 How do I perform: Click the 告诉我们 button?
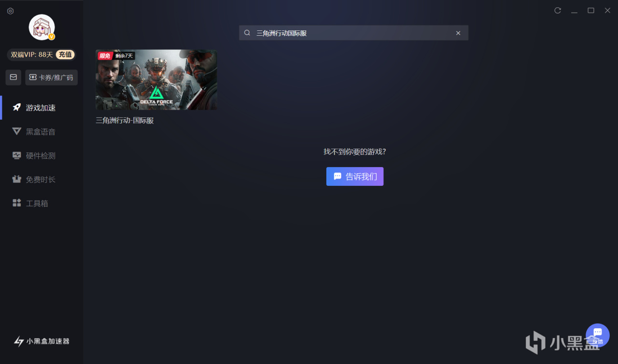[355, 176]
